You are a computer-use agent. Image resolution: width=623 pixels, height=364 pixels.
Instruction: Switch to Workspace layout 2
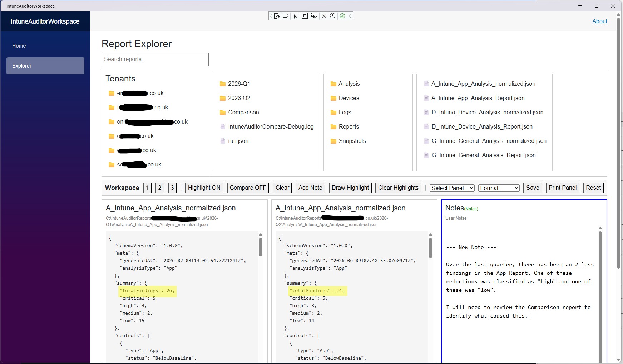[x=160, y=188]
